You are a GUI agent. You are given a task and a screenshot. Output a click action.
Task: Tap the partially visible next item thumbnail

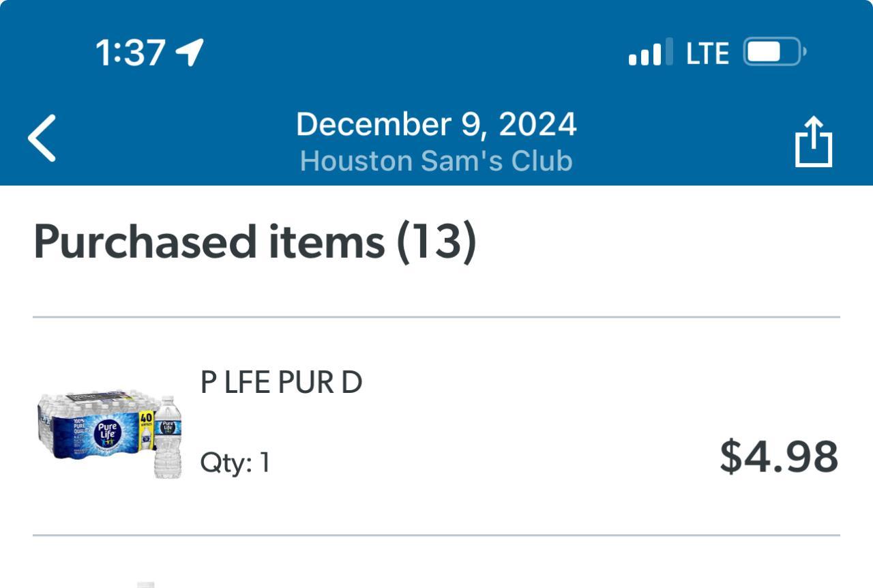coord(146,584)
